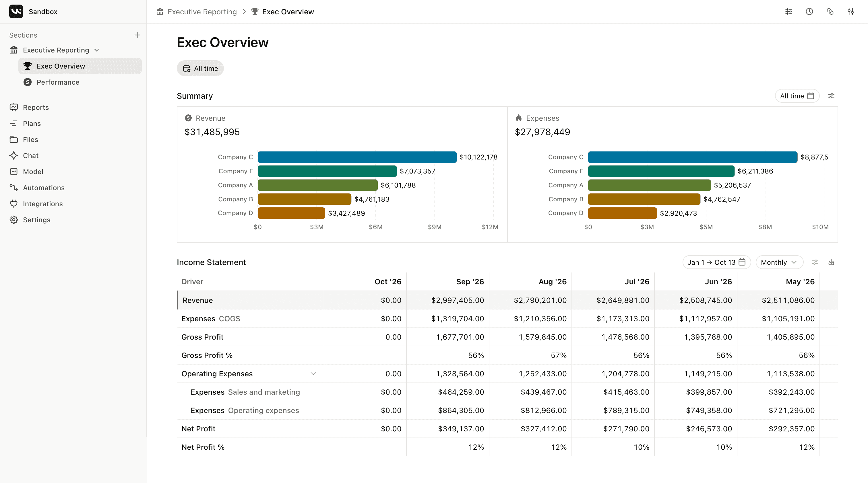Open the Monthly period dropdown
Screen dimensions: 868x483
tap(779, 262)
